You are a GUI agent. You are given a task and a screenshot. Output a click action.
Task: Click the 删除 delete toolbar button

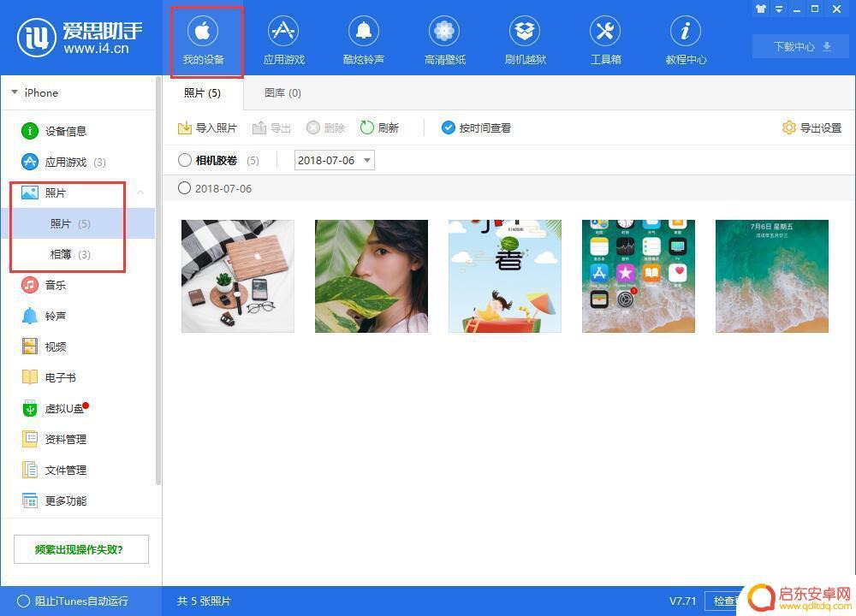[326, 127]
